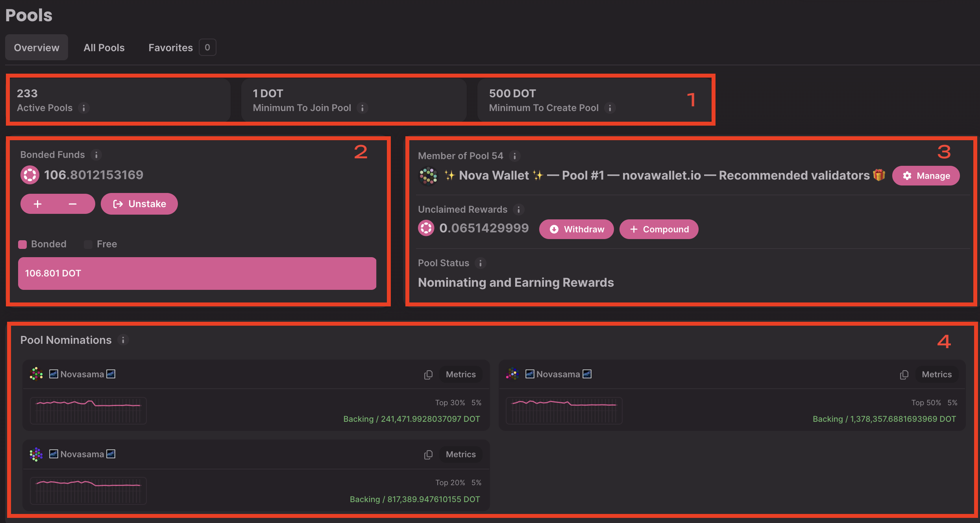Click the Unclaimed Rewards info icon
Image resolution: width=980 pixels, height=523 pixels.
[519, 210]
